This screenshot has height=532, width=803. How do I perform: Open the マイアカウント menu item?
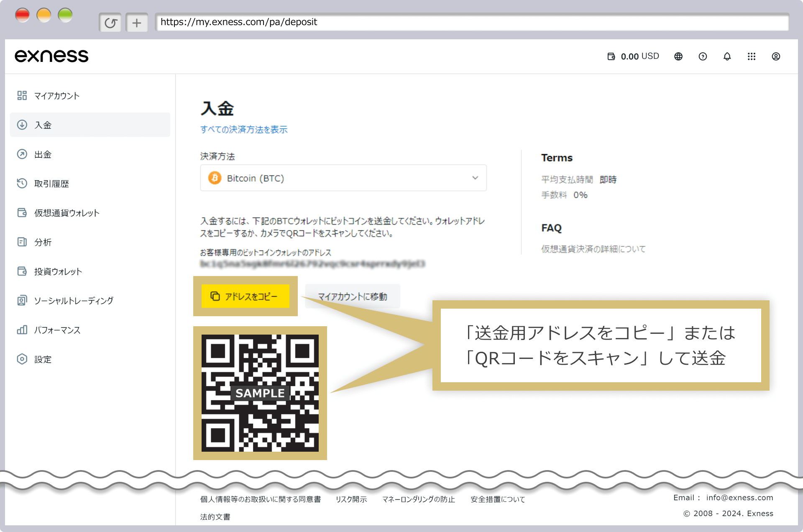tap(90, 96)
